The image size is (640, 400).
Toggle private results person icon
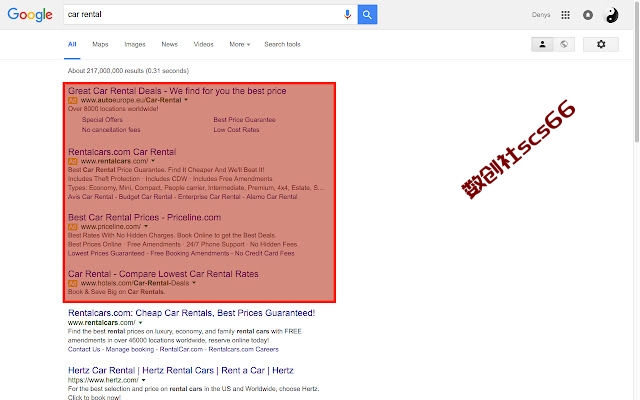tap(542, 44)
